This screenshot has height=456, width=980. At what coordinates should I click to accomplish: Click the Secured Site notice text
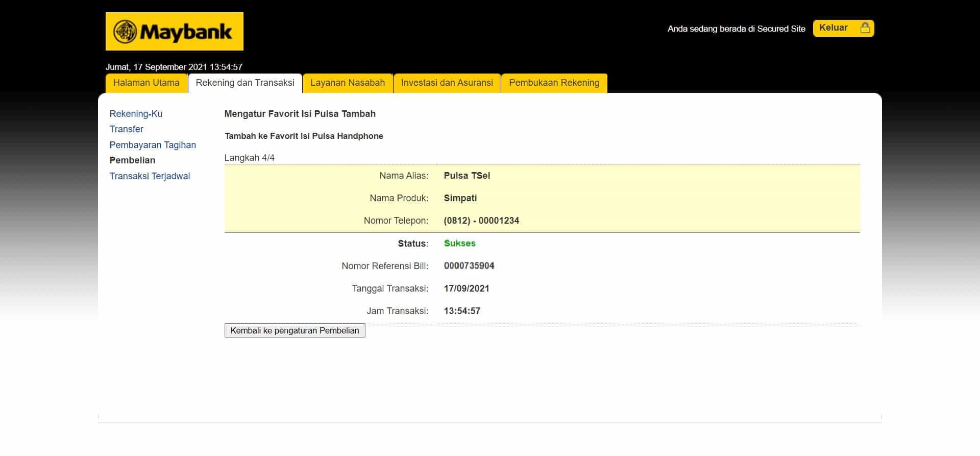pos(736,29)
